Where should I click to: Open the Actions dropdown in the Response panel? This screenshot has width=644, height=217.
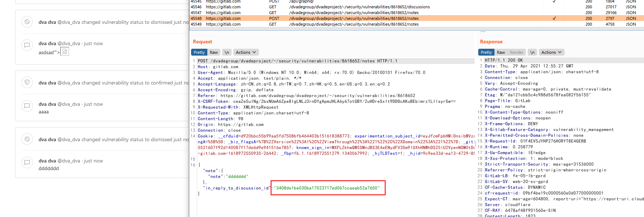pos(551,52)
